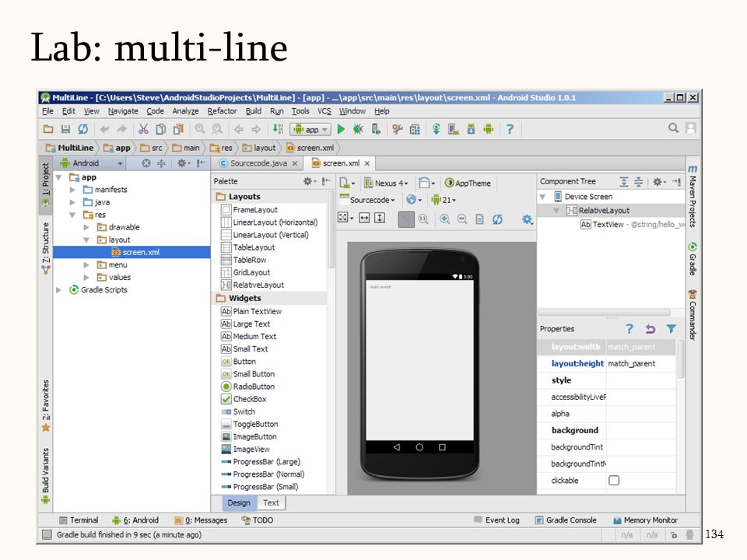Click the Find magnifier icon in toolbar
Viewport: 747px width, 560px height.
tap(200, 129)
